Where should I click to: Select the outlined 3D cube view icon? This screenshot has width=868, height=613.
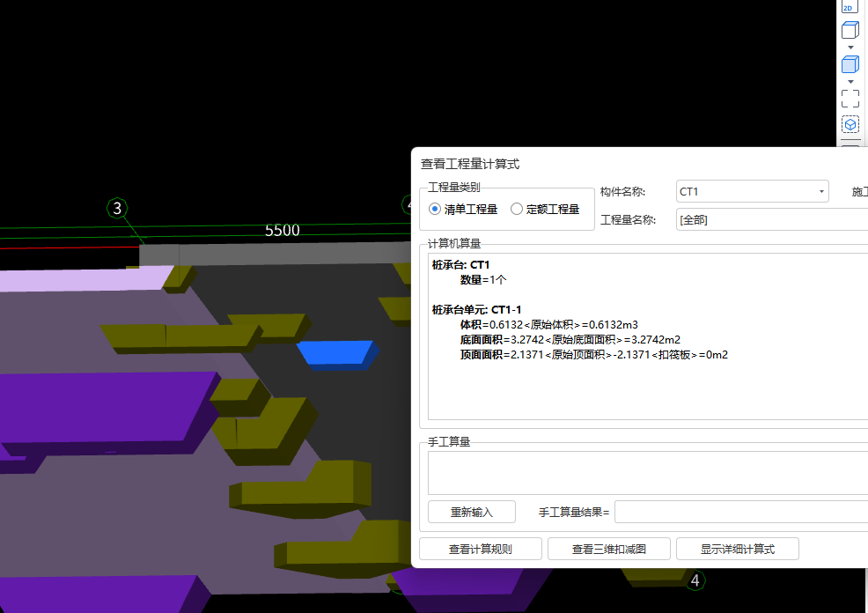pos(849,29)
